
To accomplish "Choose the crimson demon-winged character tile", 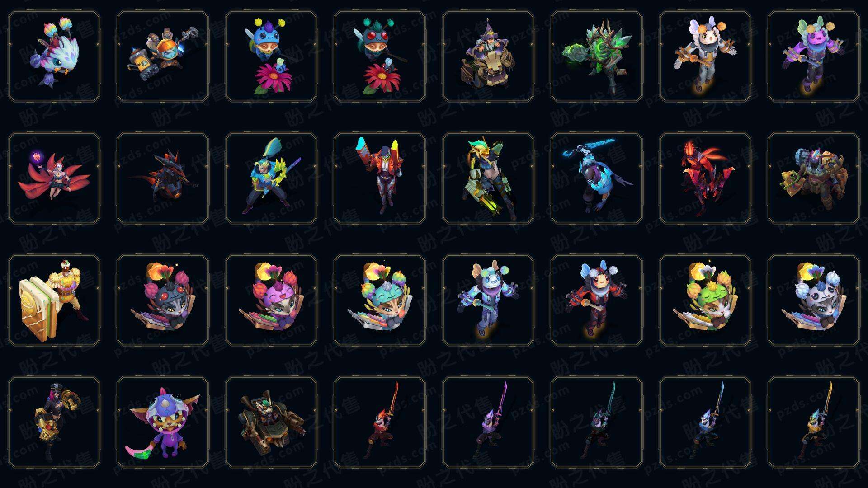I will [x=705, y=178].
